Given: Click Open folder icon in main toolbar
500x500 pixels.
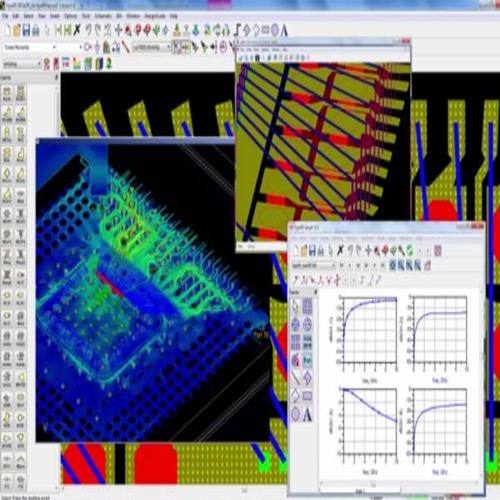Looking at the screenshot, I should coord(17,30).
